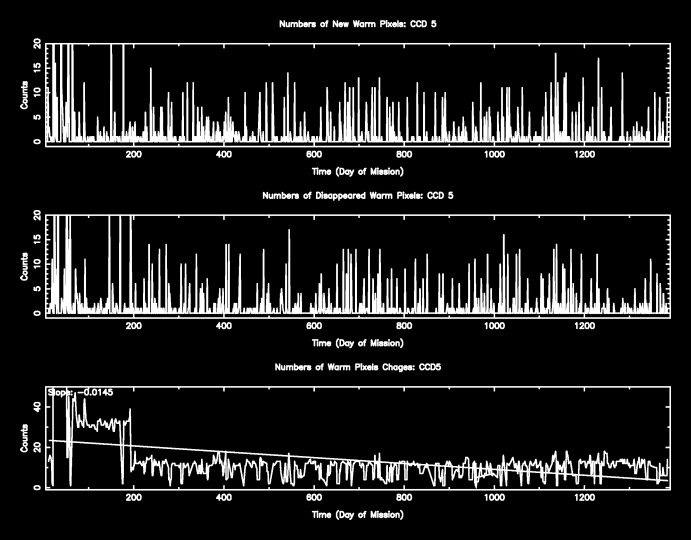Click the title 'Numbers of New Warm Pixels: CCD 5'

(x=358, y=24)
